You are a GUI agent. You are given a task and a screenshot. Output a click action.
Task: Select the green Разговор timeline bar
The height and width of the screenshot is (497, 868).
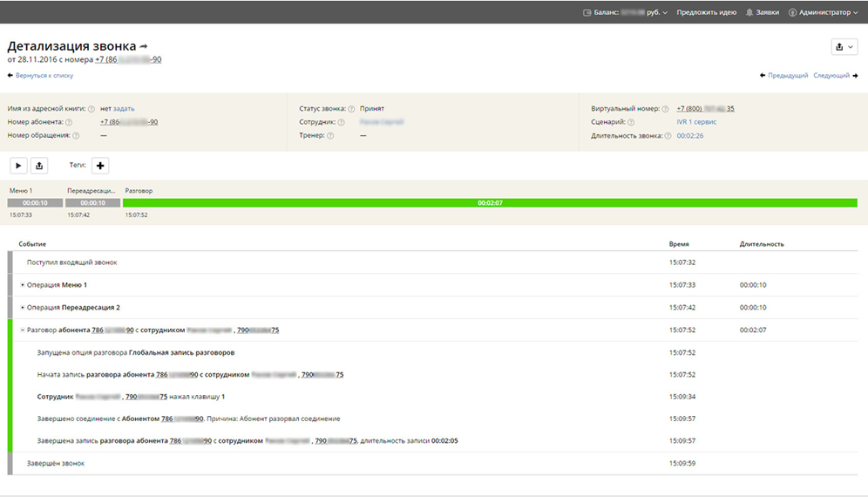pos(490,203)
